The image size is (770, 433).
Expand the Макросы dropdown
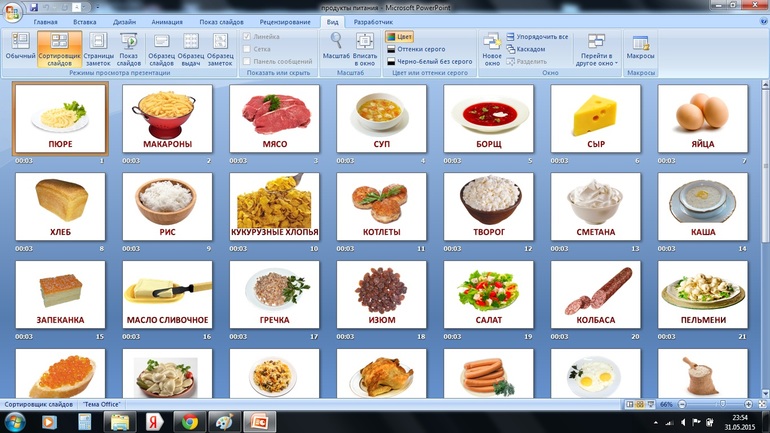640,48
